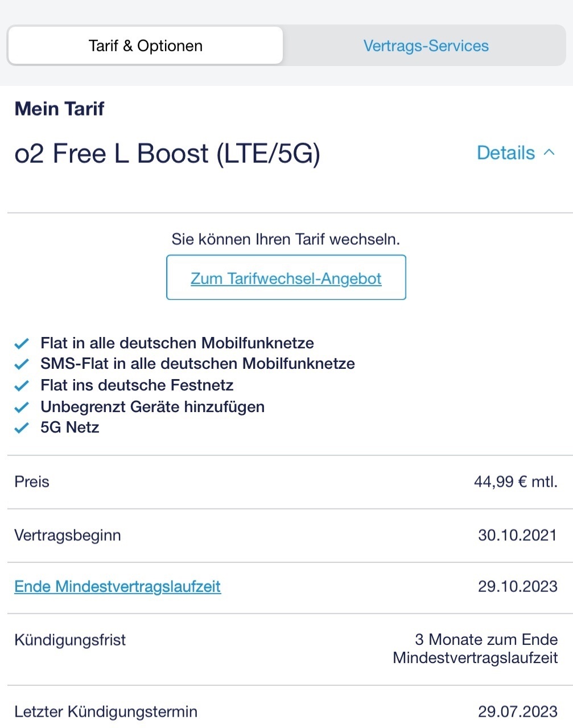Click the o2 Free L Boost tariff name
The image size is (573, 728).
pyautogui.click(x=167, y=154)
